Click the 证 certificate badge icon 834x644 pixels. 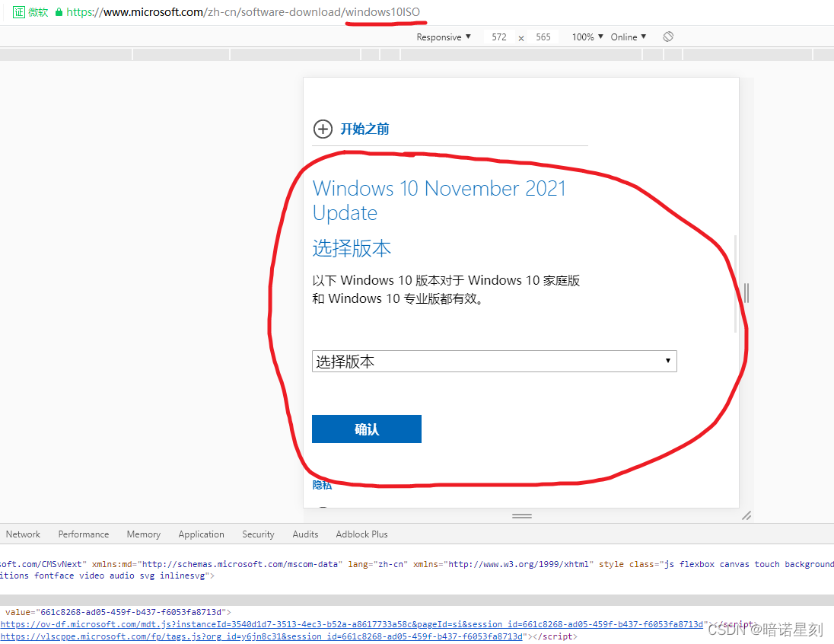(x=18, y=11)
